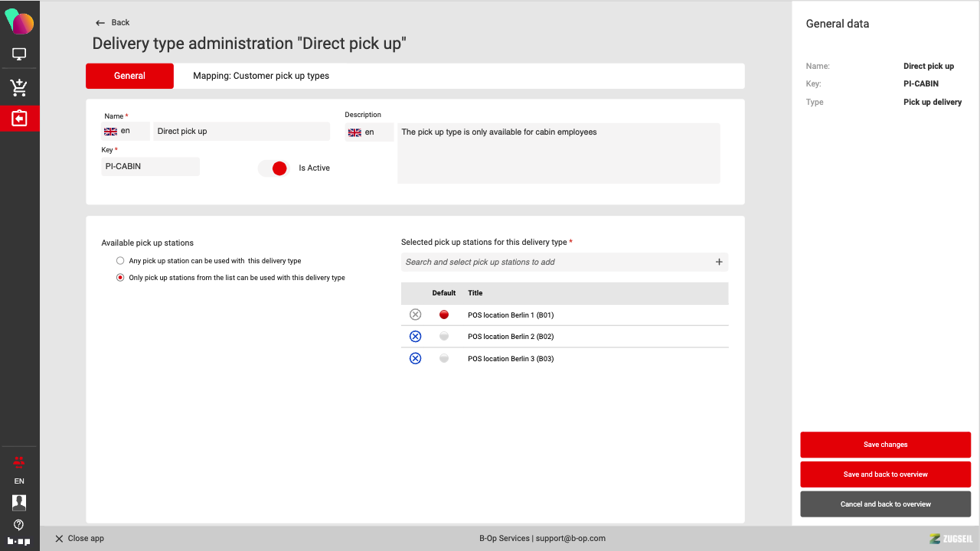The height and width of the screenshot is (551, 980).
Task: Click plus icon to add pick up station
Action: (x=719, y=262)
